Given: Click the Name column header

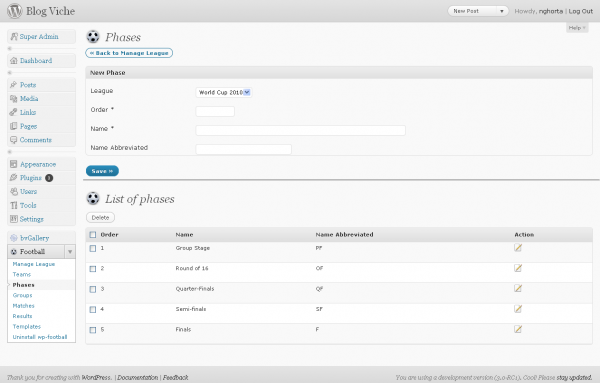Looking at the screenshot, I should (184, 235).
